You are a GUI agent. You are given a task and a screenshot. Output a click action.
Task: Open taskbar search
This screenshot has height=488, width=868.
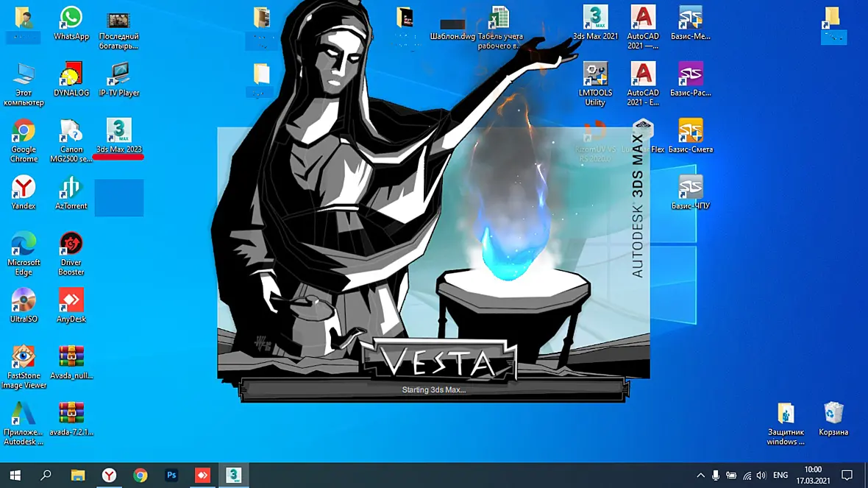tap(46, 475)
